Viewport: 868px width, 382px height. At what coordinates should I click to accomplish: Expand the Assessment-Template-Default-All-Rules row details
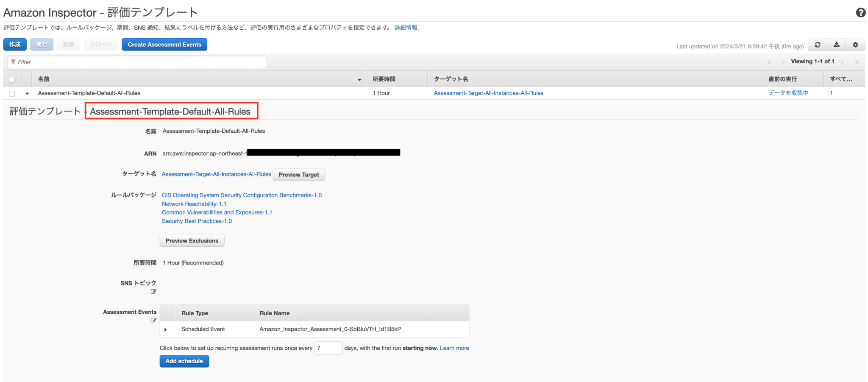click(x=27, y=93)
